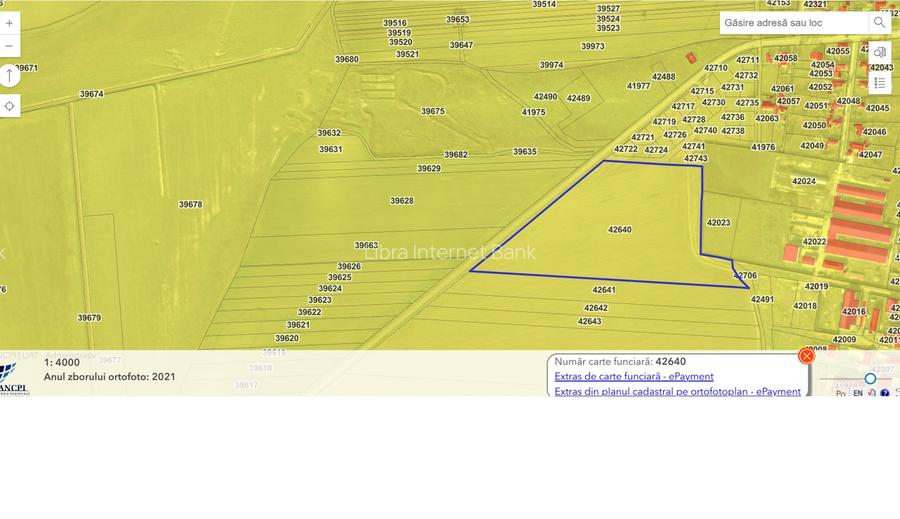Image resolution: width=900 pixels, height=519 pixels.
Task: Open the layer list legend icon
Action: click(880, 83)
